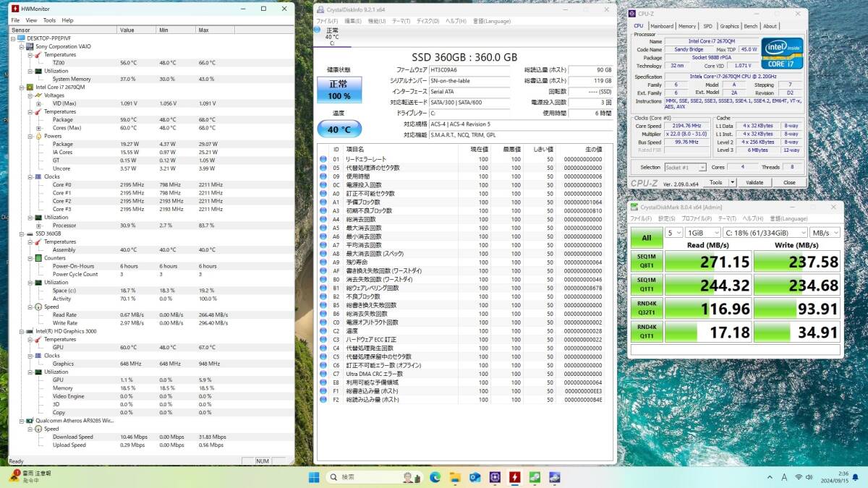Collapse the DESKTOP-PPEPIVF root node
The height and width of the screenshot is (488, 868).
click(12, 38)
